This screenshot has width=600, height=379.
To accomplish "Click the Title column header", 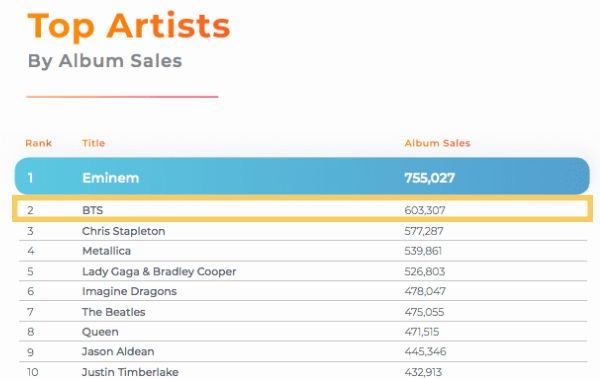I will 93,143.
